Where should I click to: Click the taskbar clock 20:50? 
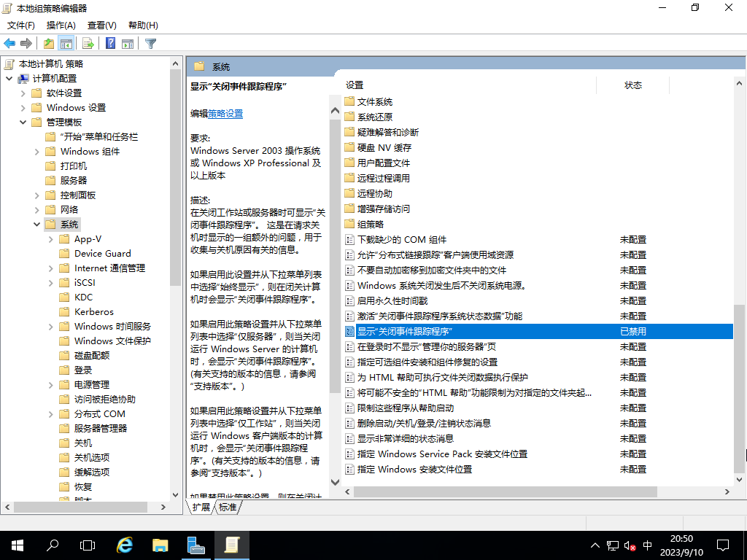tap(681, 539)
